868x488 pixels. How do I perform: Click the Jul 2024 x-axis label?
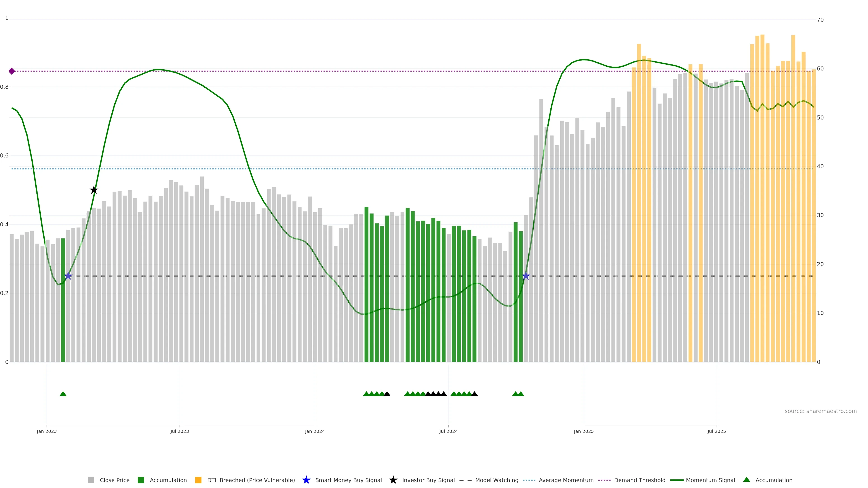(448, 432)
